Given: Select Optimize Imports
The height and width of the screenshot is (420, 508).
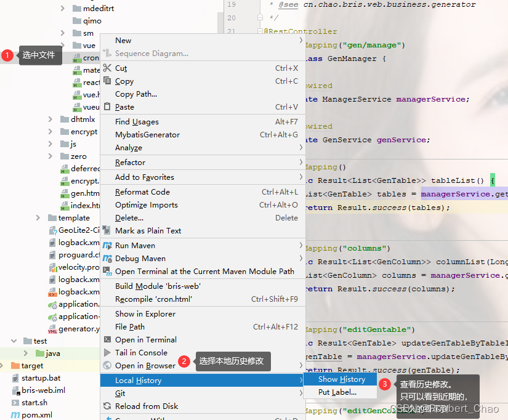Looking at the screenshot, I should pos(203,205).
